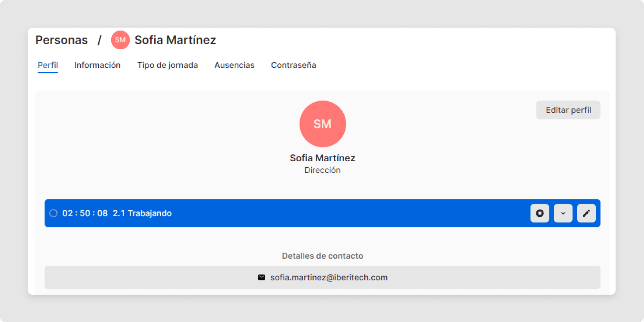644x322 pixels.
Task: Click the sofia.martinez@iberitech.com email address
Action: tap(329, 277)
